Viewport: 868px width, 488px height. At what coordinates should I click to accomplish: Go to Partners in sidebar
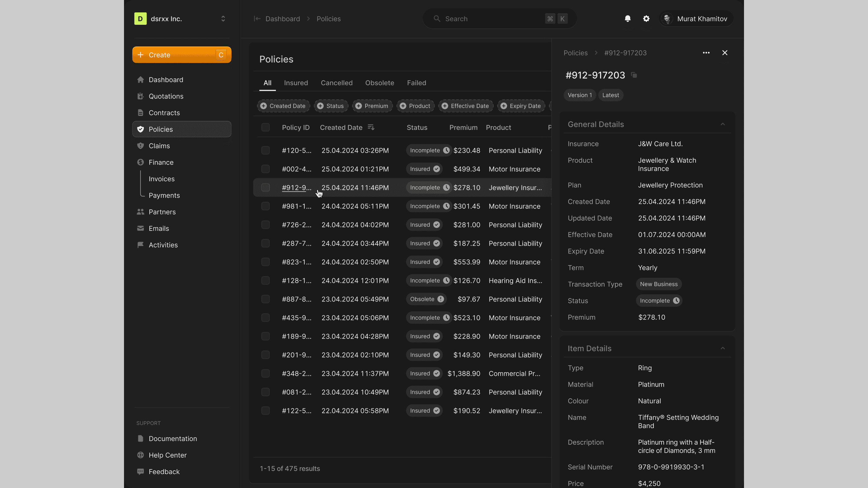[162, 212]
